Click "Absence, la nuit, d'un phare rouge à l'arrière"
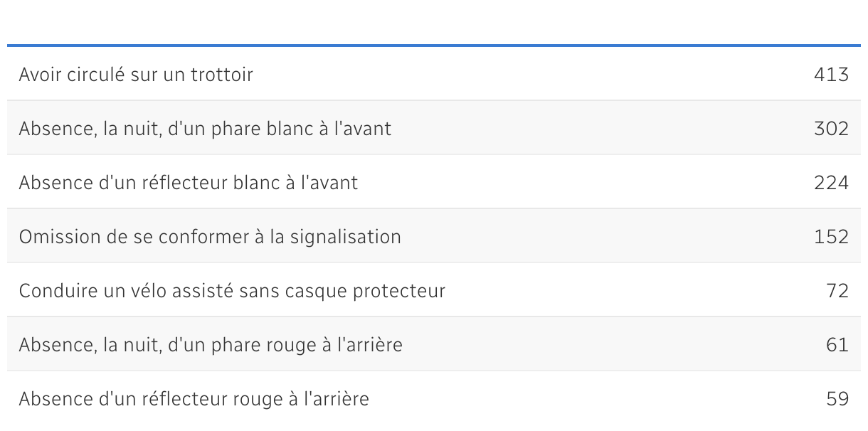 pos(211,345)
